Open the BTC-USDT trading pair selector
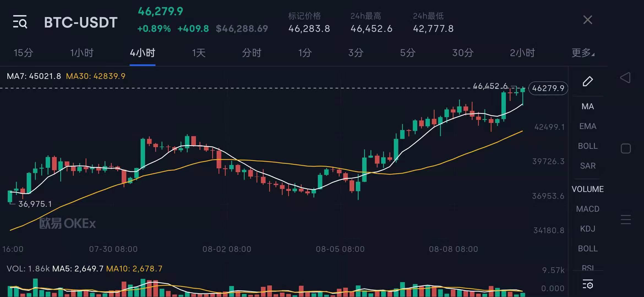Viewport: 644px width, 297px height. 81,22
